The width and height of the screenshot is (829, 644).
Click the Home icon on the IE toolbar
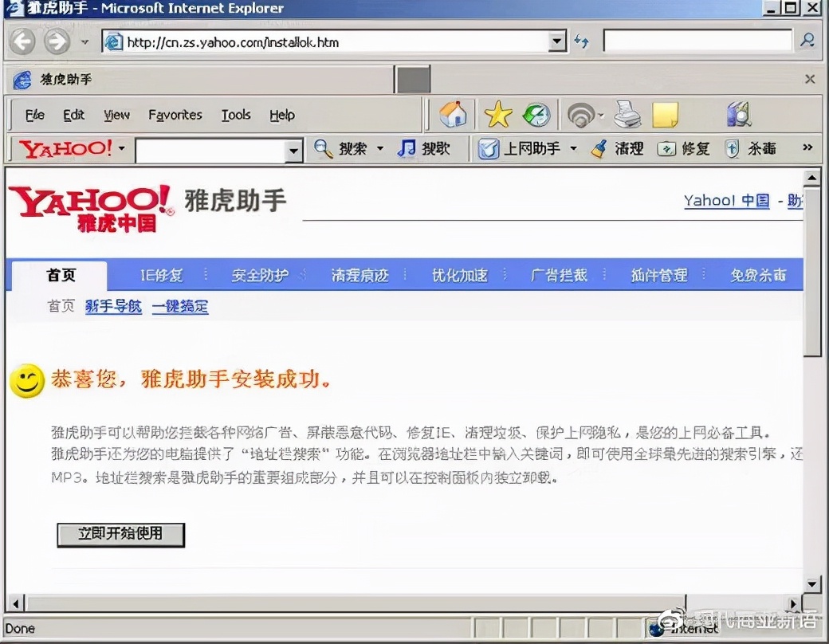(453, 115)
